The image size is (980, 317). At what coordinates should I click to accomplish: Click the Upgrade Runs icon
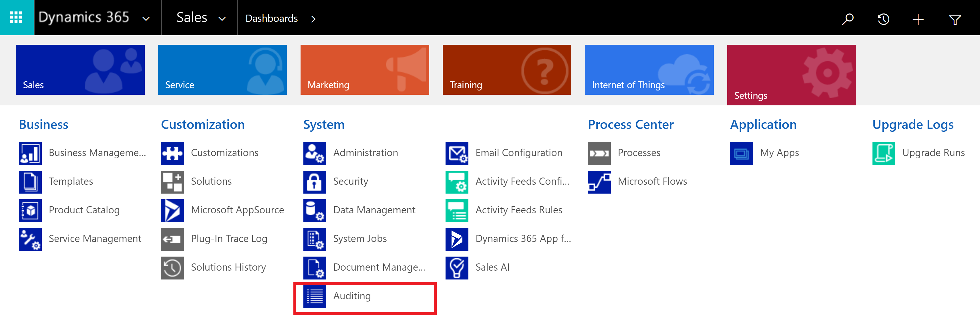click(x=884, y=153)
